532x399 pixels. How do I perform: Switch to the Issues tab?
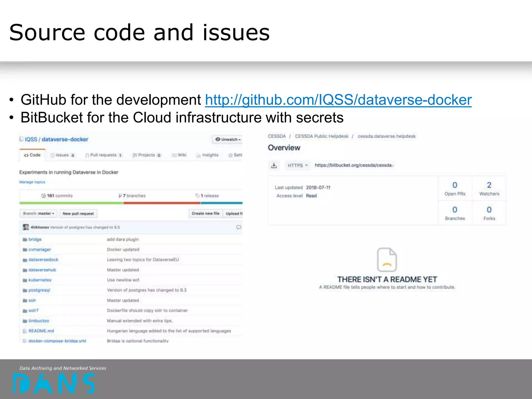coord(63,155)
